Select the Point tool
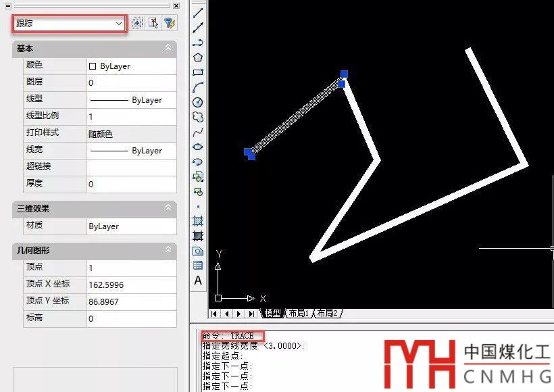Screen dimensions: 554x392 click(x=198, y=206)
